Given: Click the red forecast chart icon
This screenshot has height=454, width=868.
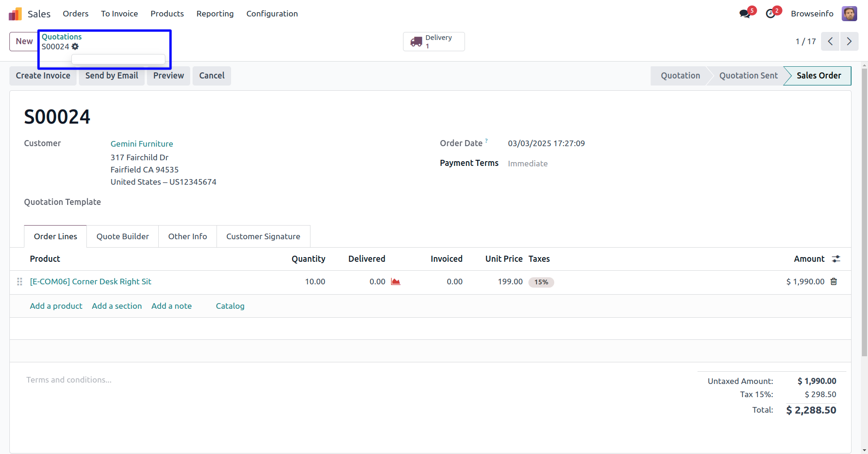Looking at the screenshot, I should tap(395, 282).
